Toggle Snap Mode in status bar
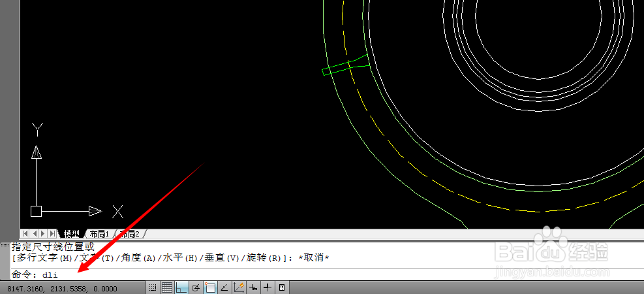This screenshot has width=644, height=294. tap(153, 287)
